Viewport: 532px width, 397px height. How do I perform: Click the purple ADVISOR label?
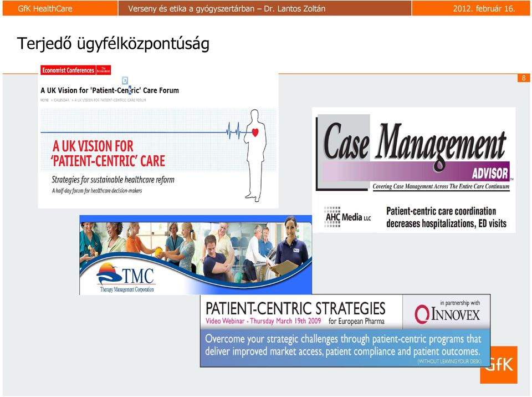pyautogui.click(x=490, y=173)
